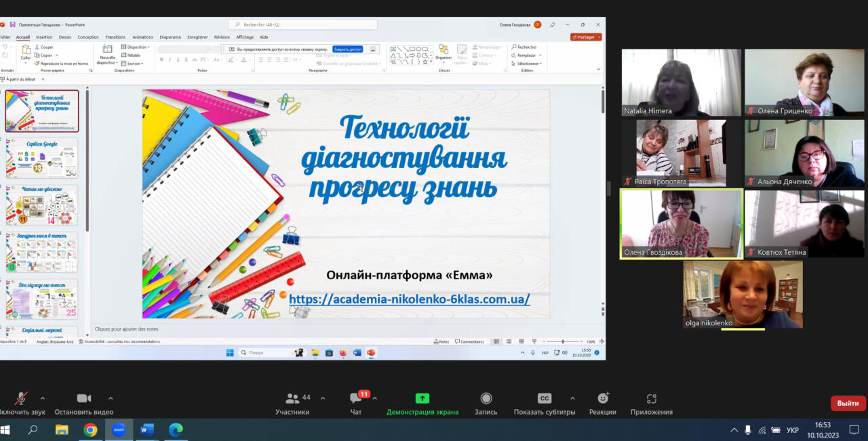Open the Disposition dropdown
Image resolution: width=868 pixels, height=441 pixels.
135,47
